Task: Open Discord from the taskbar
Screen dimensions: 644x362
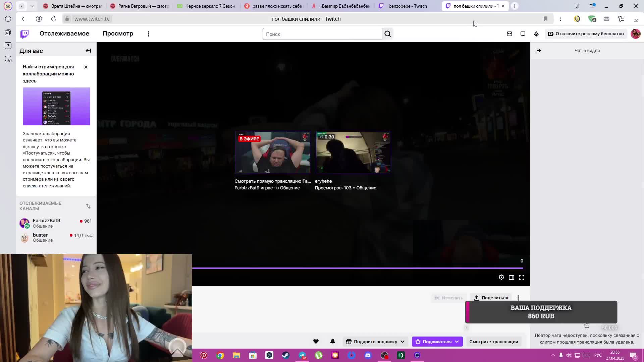Action: [368, 355]
